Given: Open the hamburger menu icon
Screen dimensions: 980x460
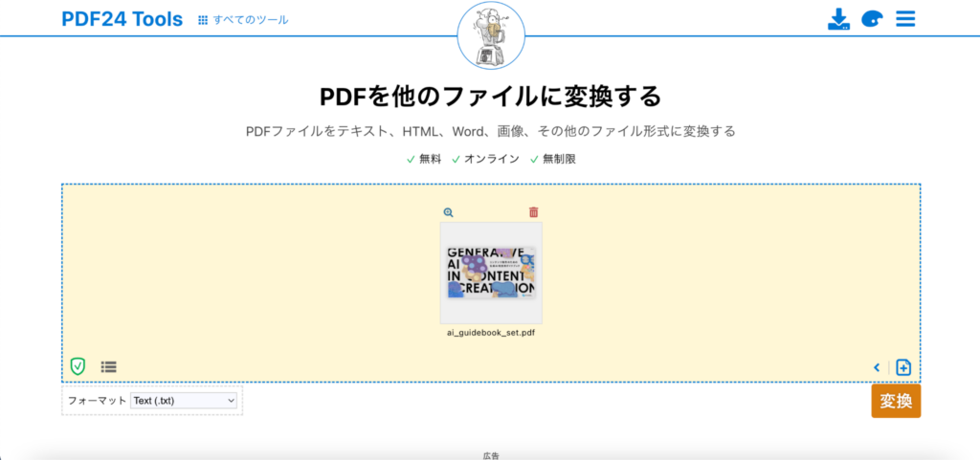Looking at the screenshot, I should click(905, 19).
